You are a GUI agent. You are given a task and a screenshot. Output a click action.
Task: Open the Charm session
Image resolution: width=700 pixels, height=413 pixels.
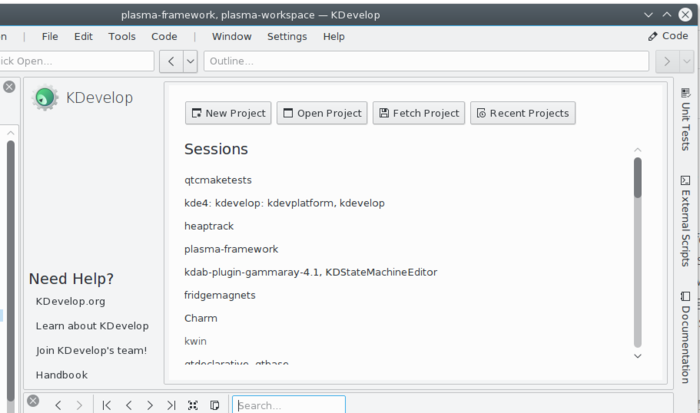pyautogui.click(x=201, y=318)
